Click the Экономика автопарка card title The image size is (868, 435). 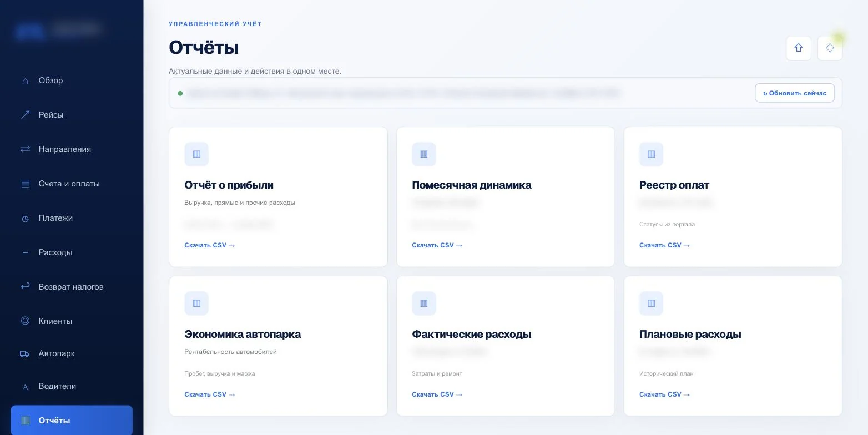click(243, 335)
